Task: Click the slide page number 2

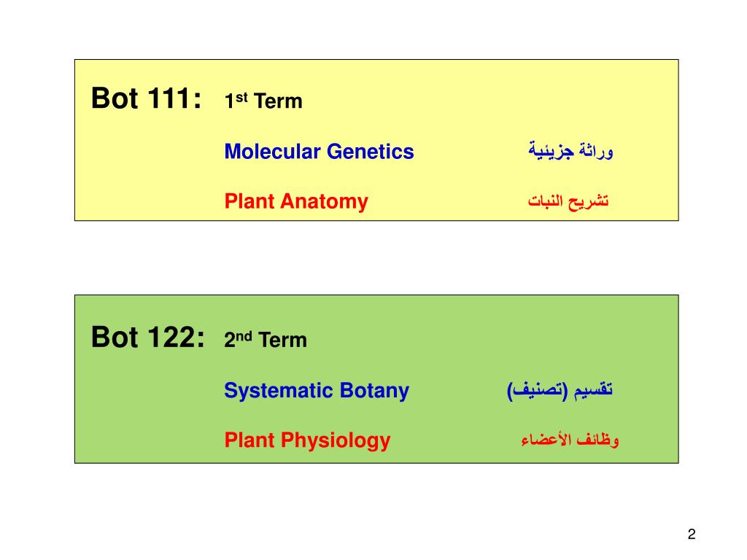Action: pos(692,534)
